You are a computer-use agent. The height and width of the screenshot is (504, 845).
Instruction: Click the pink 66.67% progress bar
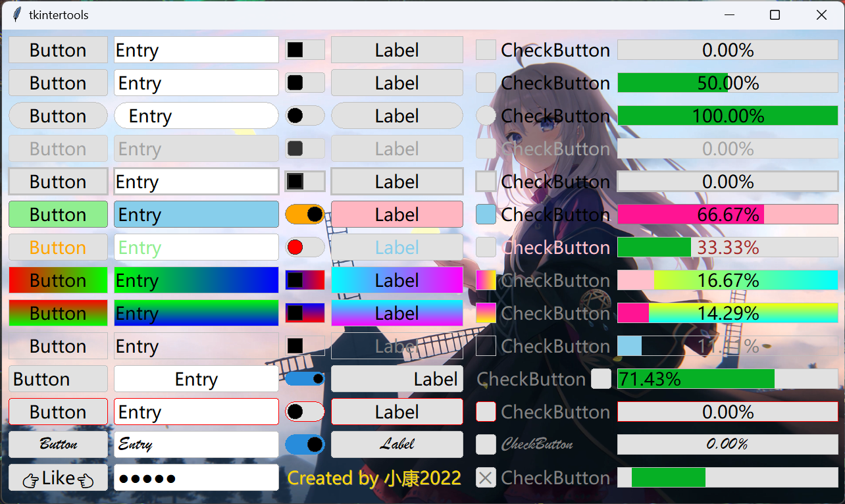728,214
